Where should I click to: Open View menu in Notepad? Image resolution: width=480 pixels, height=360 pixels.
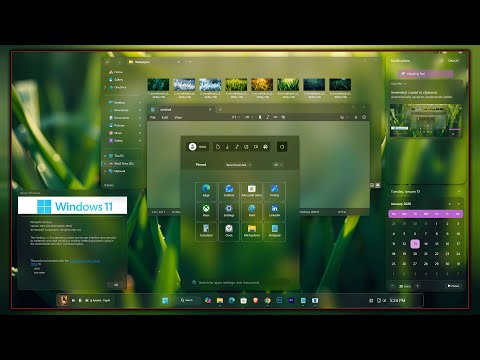(x=178, y=117)
